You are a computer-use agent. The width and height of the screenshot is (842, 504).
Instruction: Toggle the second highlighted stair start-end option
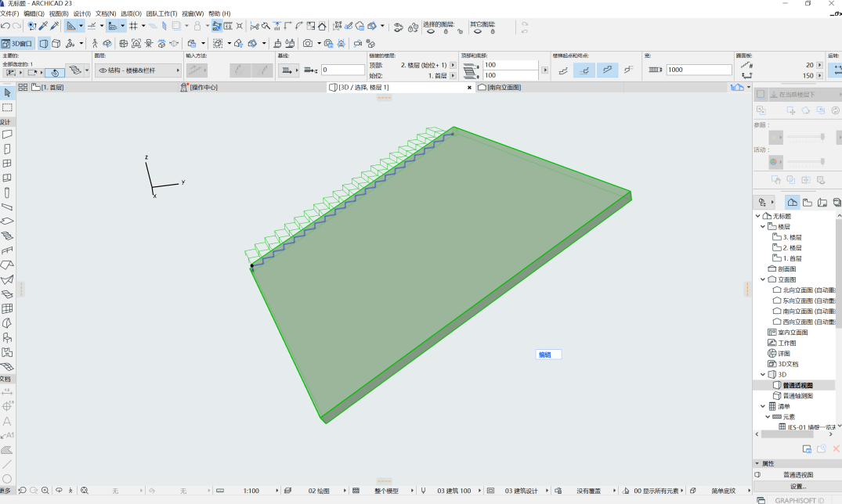(584, 70)
